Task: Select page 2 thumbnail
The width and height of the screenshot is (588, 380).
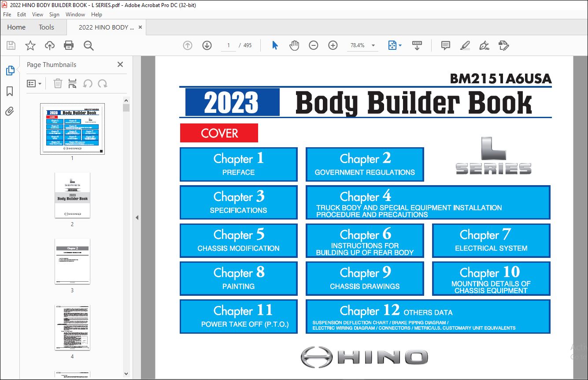Action: point(72,195)
